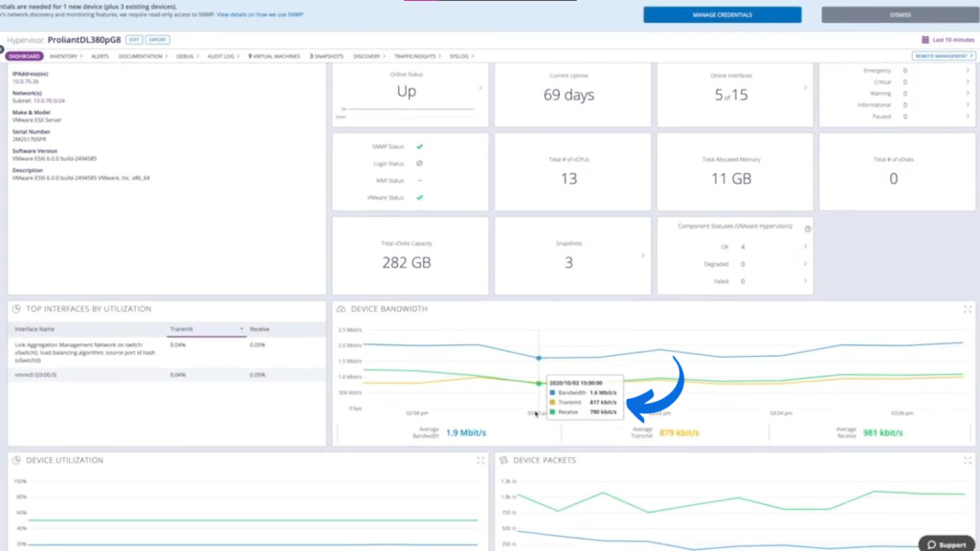Select the vmnic0 (03:00.0) interface row

click(167, 375)
